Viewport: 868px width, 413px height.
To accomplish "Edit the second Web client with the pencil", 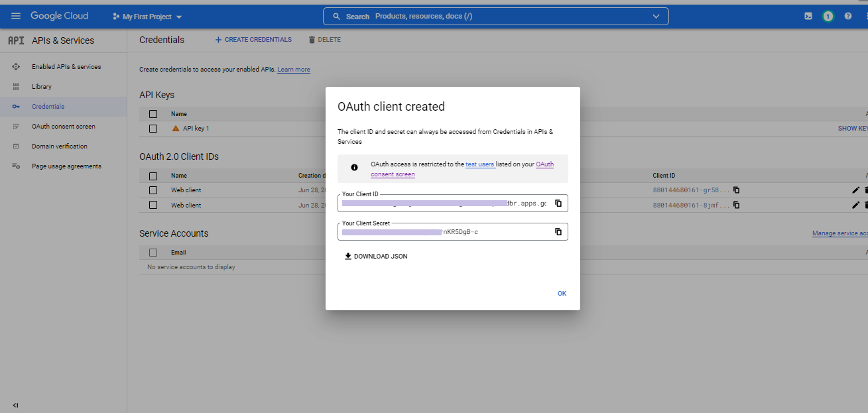I will [855, 206].
